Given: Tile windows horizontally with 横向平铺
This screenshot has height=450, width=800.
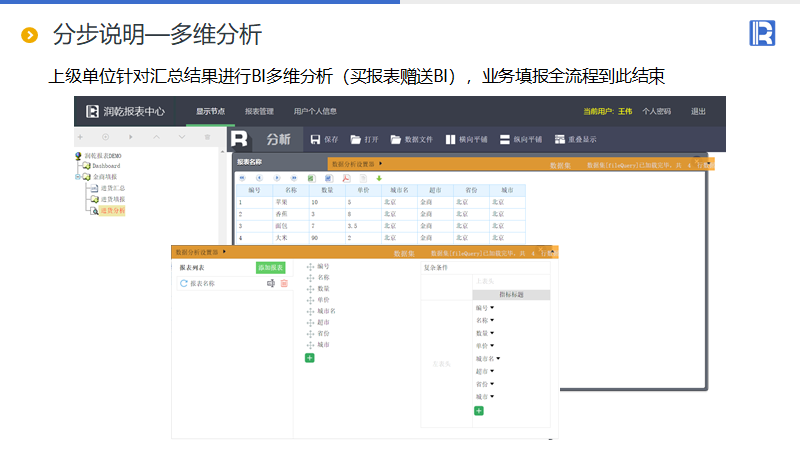Looking at the screenshot, I should [x=467, y=139].
